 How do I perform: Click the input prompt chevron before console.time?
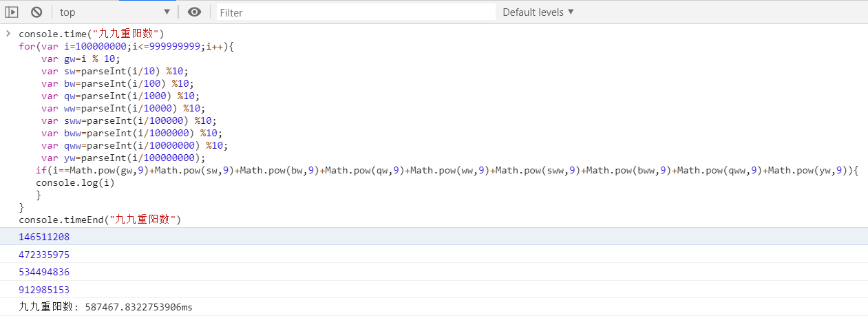point(8,34)
